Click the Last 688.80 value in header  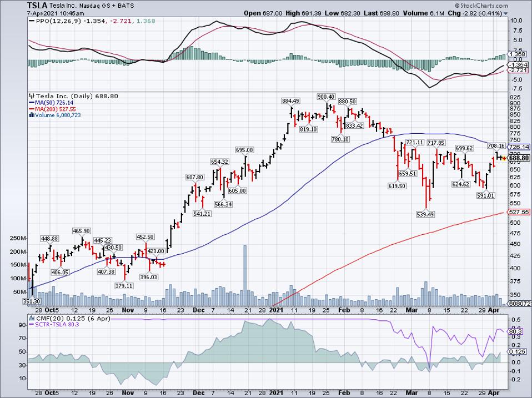tap(382, 13)
